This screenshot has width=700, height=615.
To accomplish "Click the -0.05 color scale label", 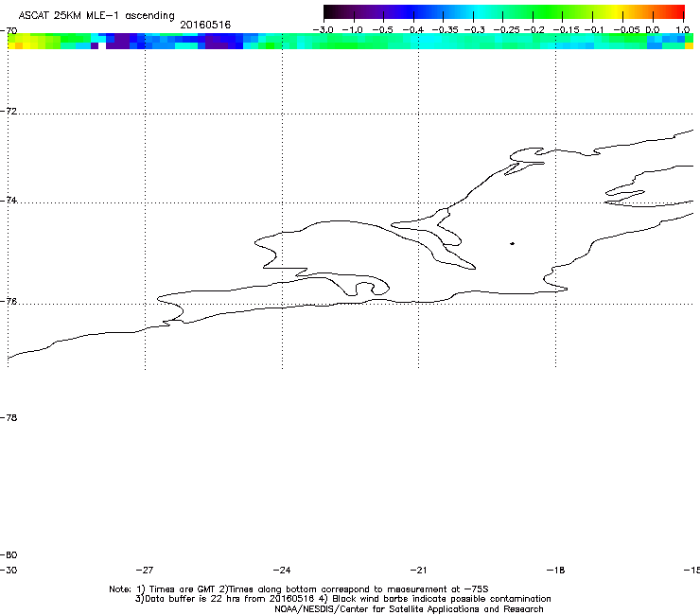I will [627, 30].
